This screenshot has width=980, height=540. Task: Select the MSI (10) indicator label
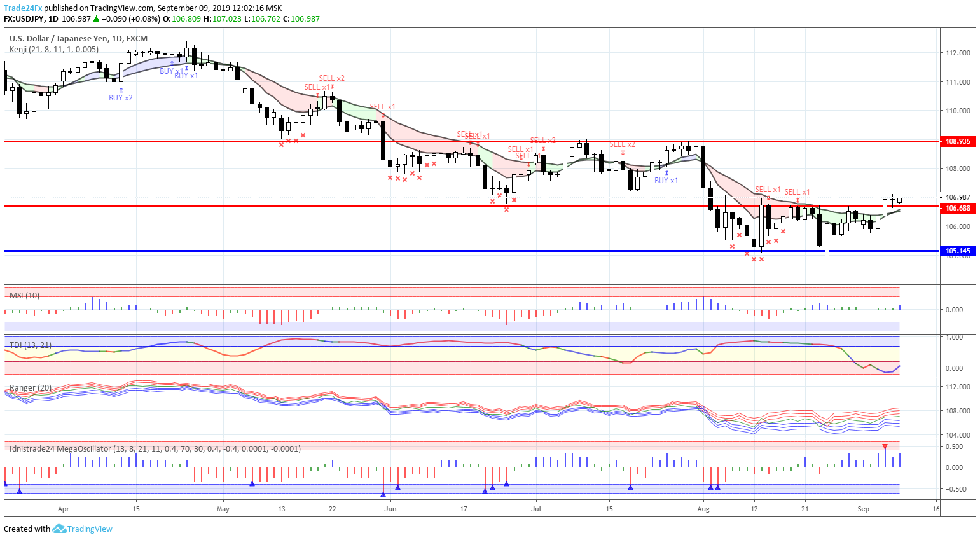[24, 295]
